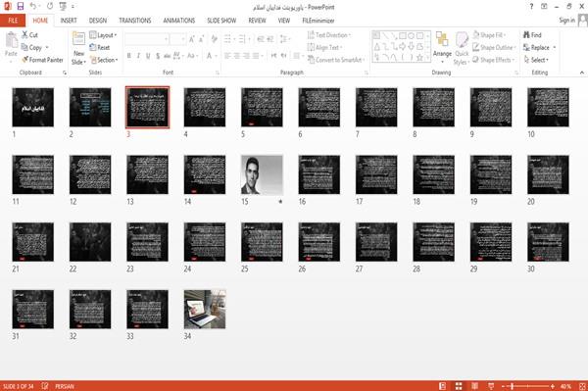Select slide 1 title thumbnail
588x391 pixels.
(x=33, y=107)
